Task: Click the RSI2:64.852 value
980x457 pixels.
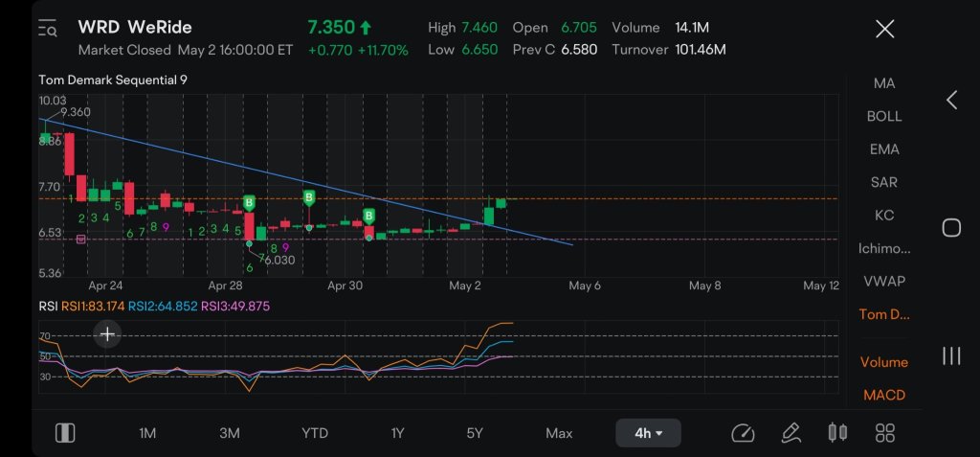Action: (x=163, y=307)
